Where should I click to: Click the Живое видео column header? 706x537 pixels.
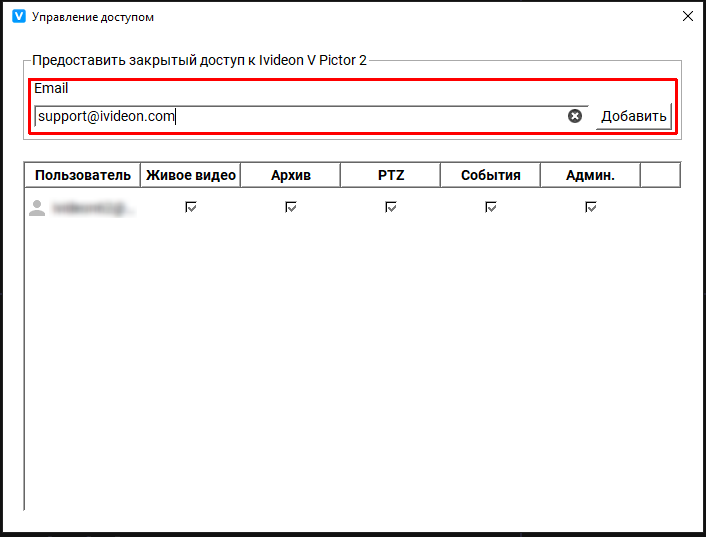click(191, 175)
